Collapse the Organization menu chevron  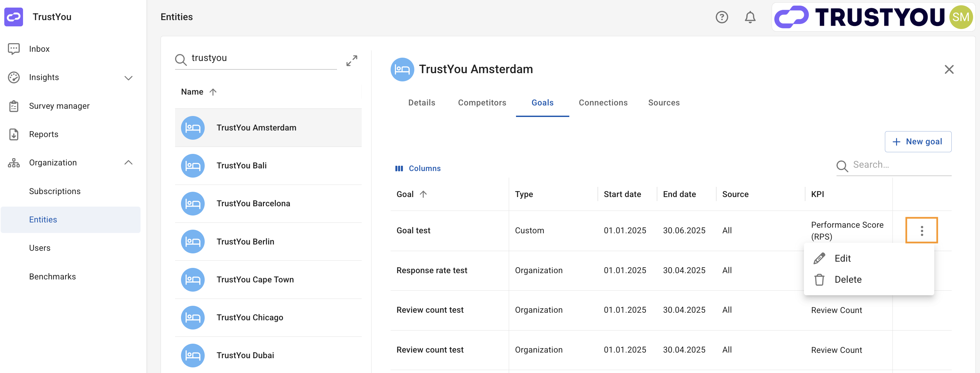(129, 163)
